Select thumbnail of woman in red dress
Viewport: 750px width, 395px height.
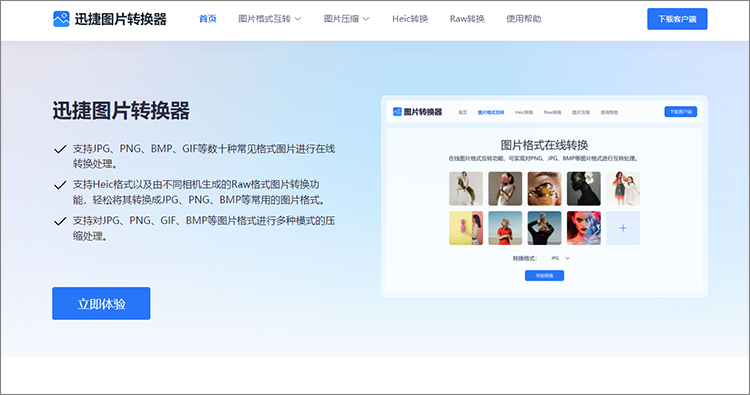coord(505,228)
